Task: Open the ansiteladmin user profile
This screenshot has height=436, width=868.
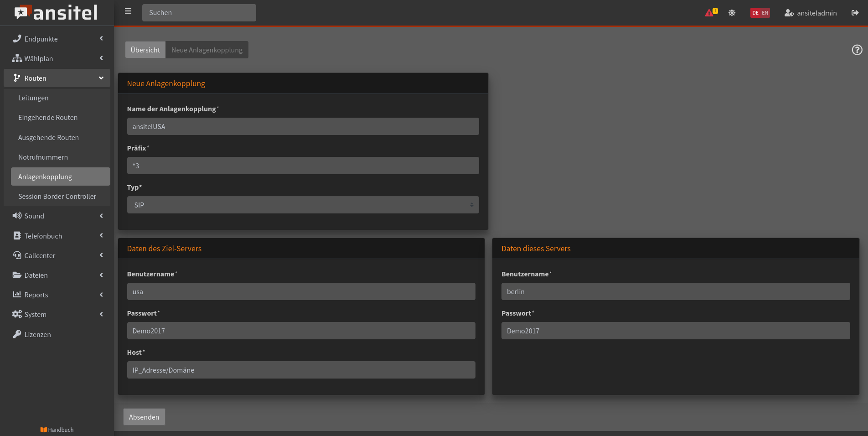Action: 811,13
